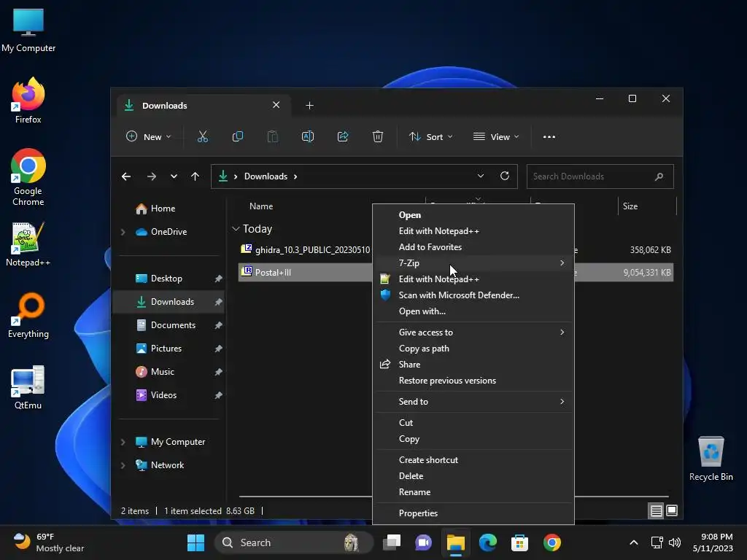Viewport: 747px width, 560px height.
Task: Click the Paste clipboard icon in toolbar
Action: pyautogui.click(x=273, y=136)
